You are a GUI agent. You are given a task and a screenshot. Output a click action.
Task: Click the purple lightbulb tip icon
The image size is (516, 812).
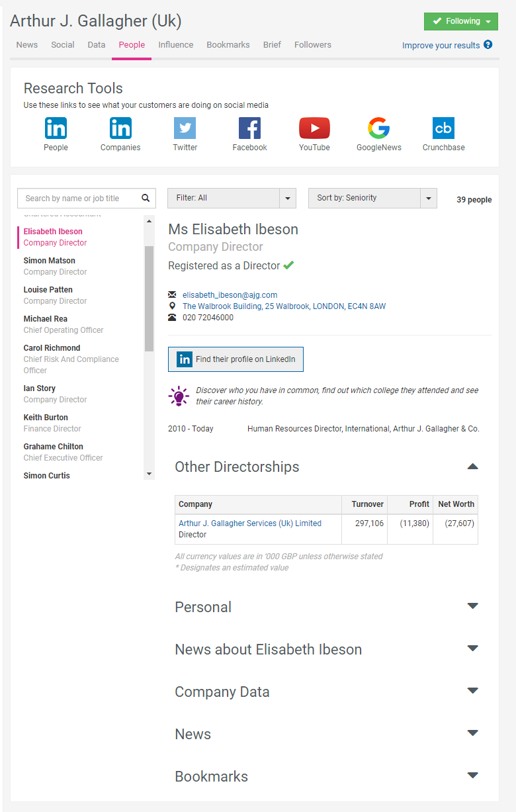tap(179, 396)
